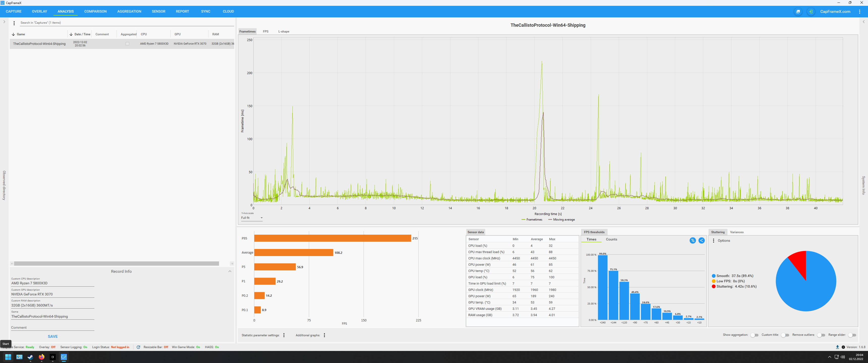The width and height of the screenshot is (868, 363).
Task: Click the login icon in the top bar
Action: pyautogui.click(x=811, y=12)
